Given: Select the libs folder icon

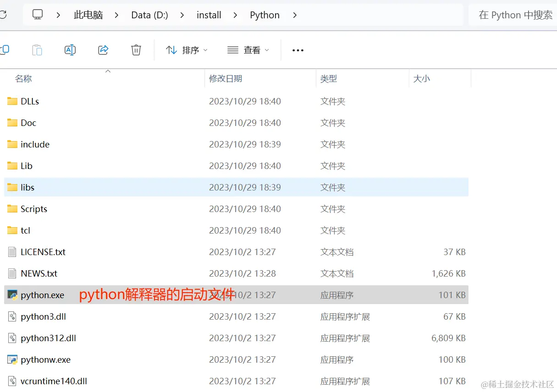Looking at the screenshot, I should [x=12, y=187].
